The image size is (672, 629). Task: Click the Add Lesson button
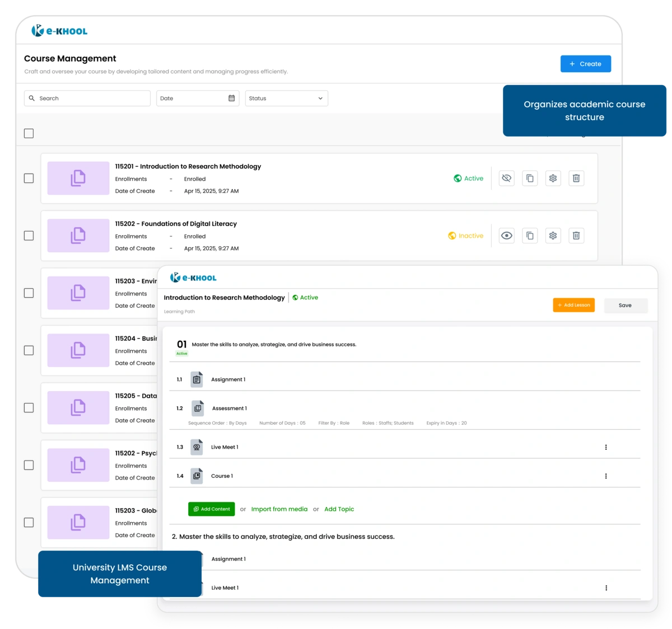point(573,305)
